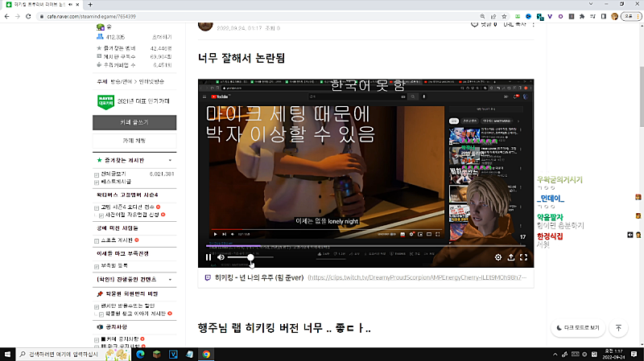Viewport: 644px width, 361px height.
Task: Close the current browser tab
Action: tap(77, 5)
